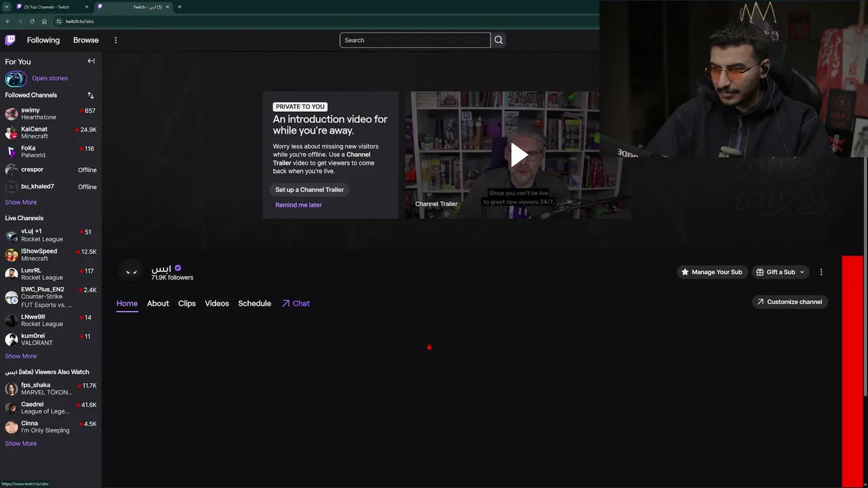Open the channel three-dot options menu
Viewport: 868px width, 488px height.
coord(821,272)
